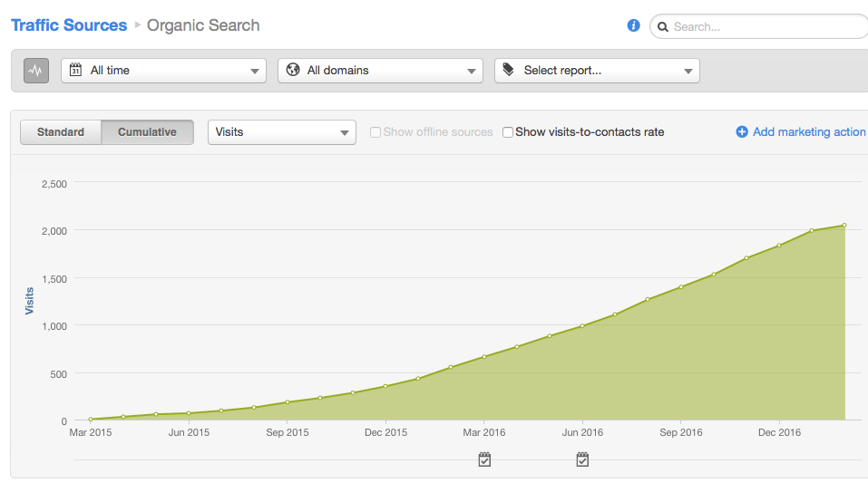The height and width of the screenshot is (483, 868).
Task: Click the last data point on chart
Action: (844, 225)
